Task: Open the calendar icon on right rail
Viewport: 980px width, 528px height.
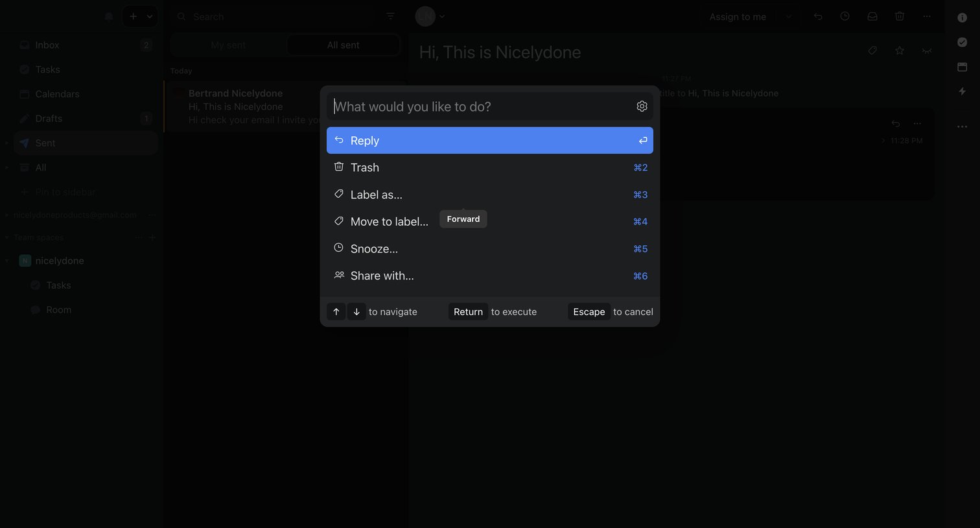Action: [962, 67]
